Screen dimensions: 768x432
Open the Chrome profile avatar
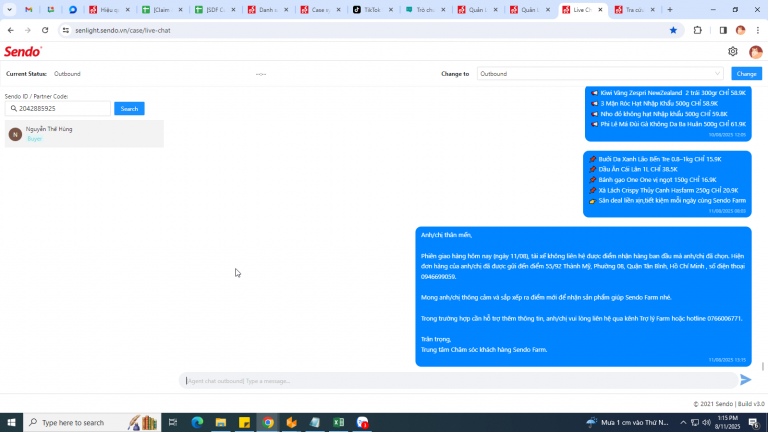tap(741, 30)
